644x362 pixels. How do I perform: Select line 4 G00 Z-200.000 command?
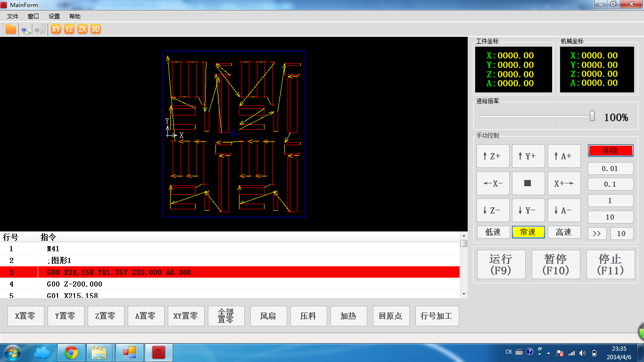click(74, 284)
